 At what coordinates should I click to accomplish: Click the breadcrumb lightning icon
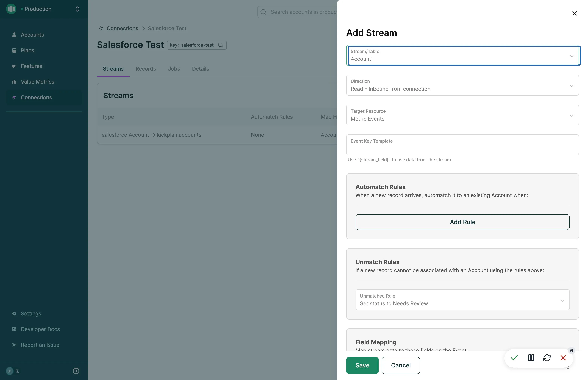coord(101,28)
